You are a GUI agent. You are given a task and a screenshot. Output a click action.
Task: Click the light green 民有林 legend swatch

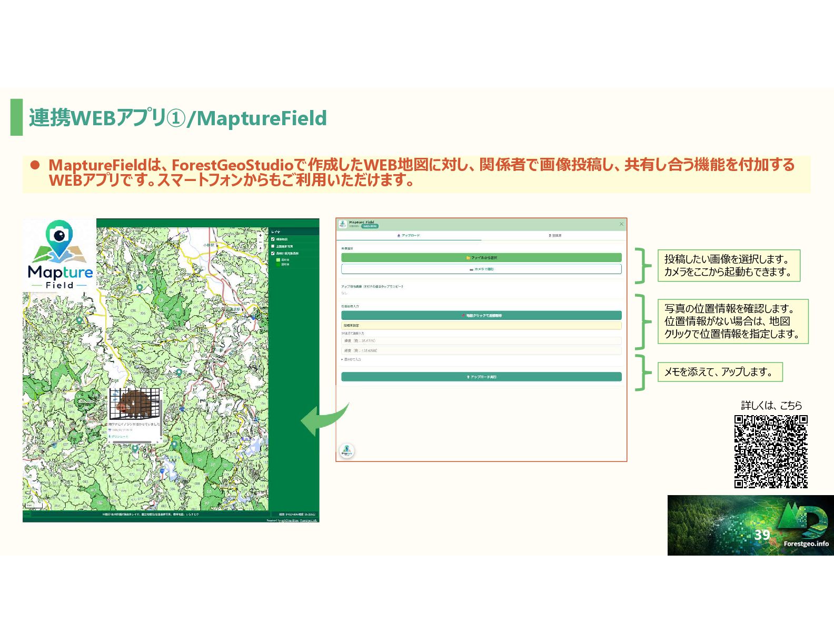click(x=279, y=260)
